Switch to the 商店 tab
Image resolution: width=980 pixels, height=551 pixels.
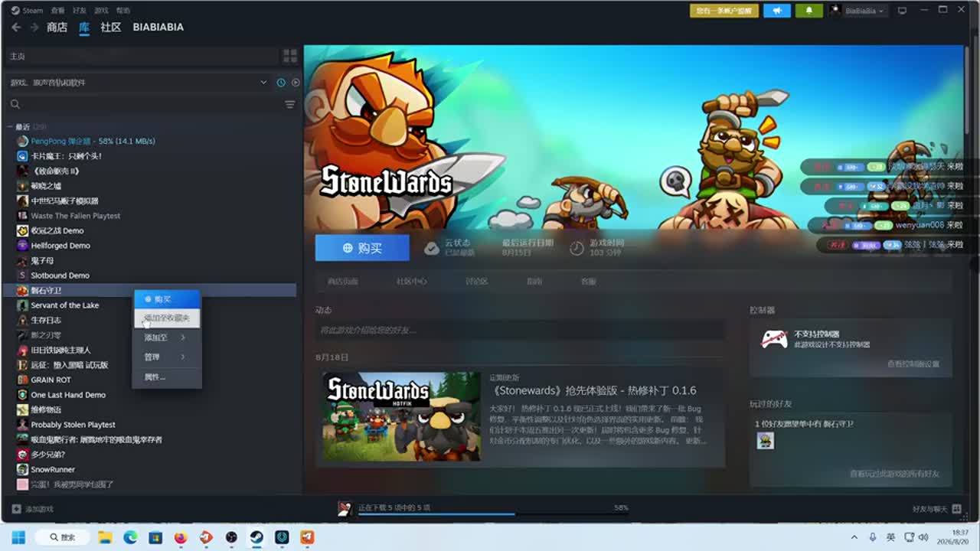point(57,28)
